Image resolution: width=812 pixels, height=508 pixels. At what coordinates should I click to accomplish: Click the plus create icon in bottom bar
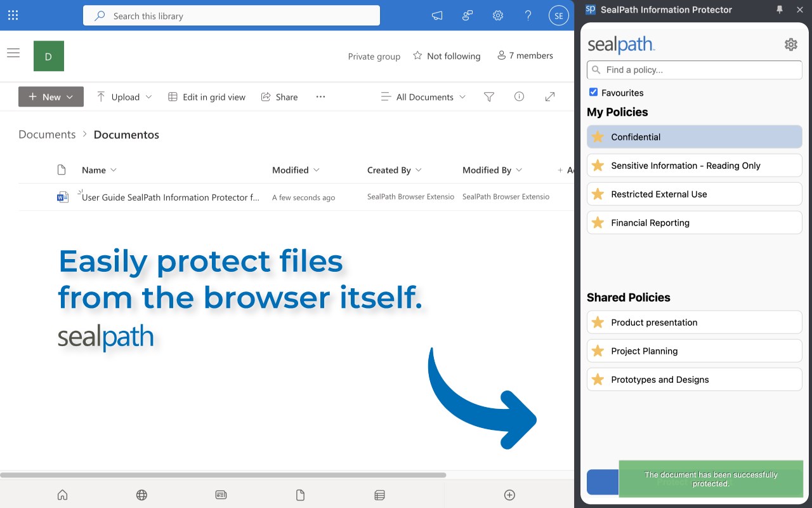pyautogui.click(x=509, y=495)
